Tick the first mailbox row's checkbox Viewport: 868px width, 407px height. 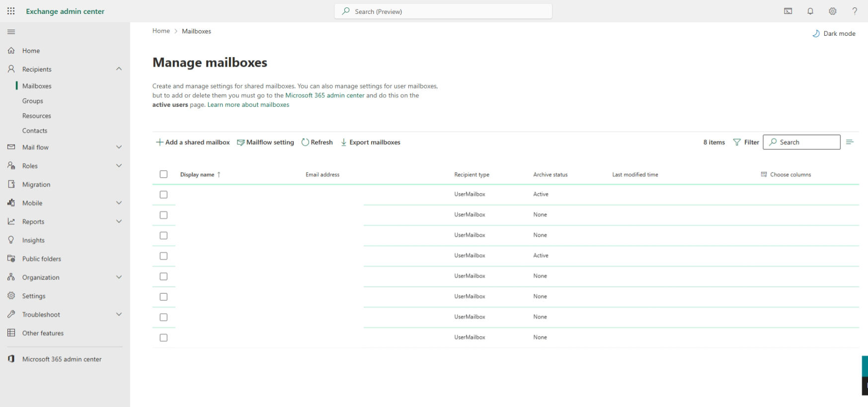[163, 195]
